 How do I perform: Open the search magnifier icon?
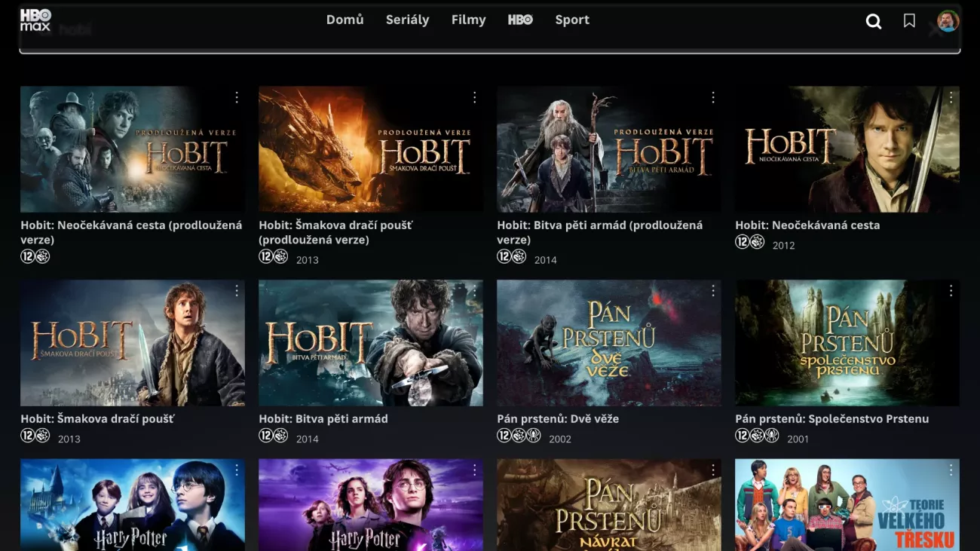(x=874, y=21)
